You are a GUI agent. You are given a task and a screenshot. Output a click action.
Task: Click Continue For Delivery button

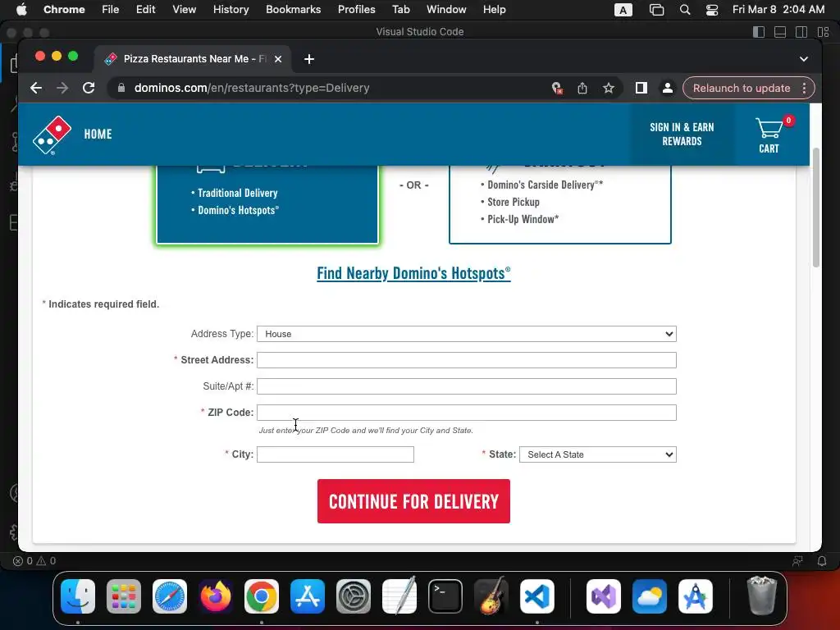point(413,501)
